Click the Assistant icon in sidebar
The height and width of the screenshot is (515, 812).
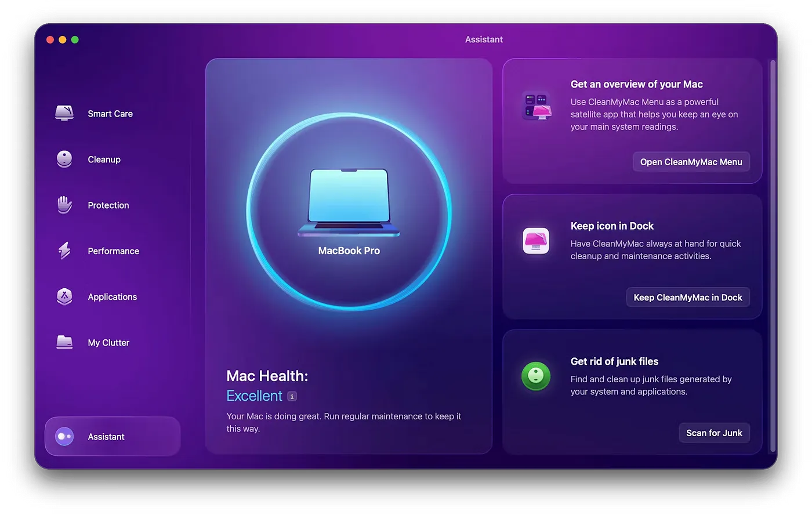point(64,436)
